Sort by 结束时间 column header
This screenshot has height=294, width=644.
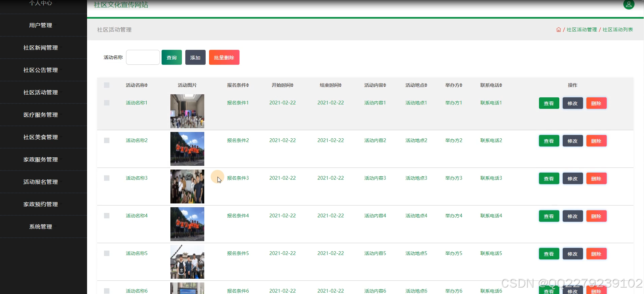(331, 85)
